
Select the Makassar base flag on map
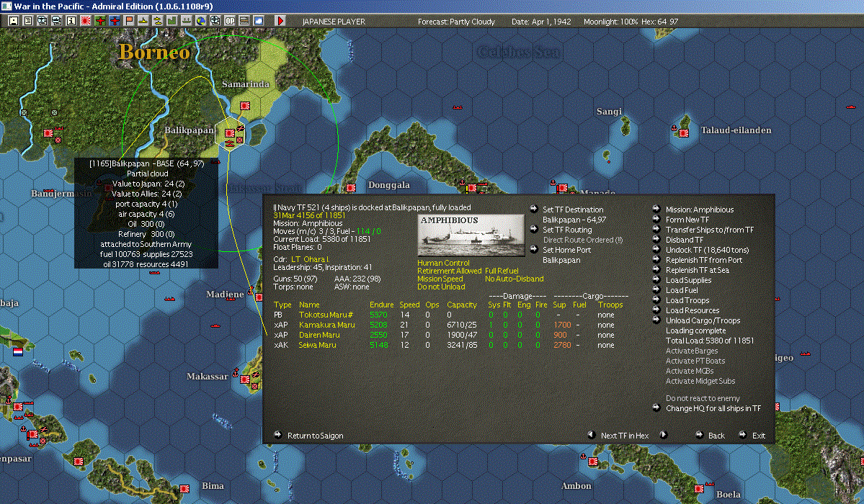coord(245,379)
